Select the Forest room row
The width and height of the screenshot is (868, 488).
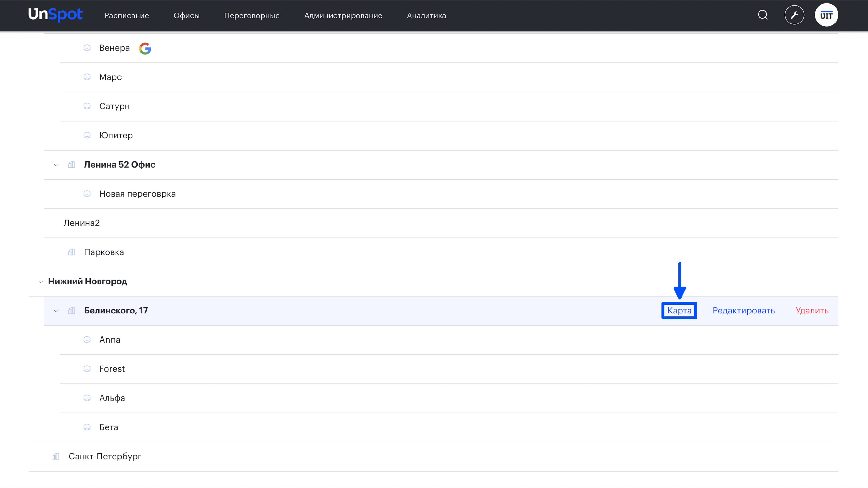click(449, 369)
